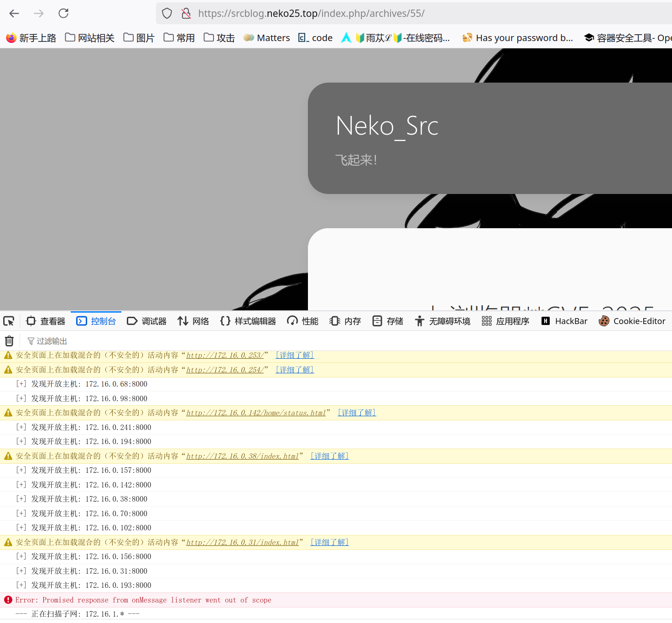This screenshot has height=623, width=672.
Task: Open the 常用 bookmark folder
Action: pyautogui.click(x=179, y=38)
